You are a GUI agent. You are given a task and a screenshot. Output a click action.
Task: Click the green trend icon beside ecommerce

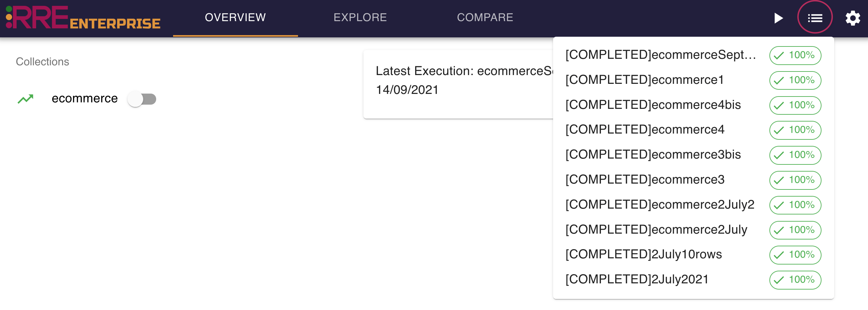pyautogui.click(x=26, y=98)
